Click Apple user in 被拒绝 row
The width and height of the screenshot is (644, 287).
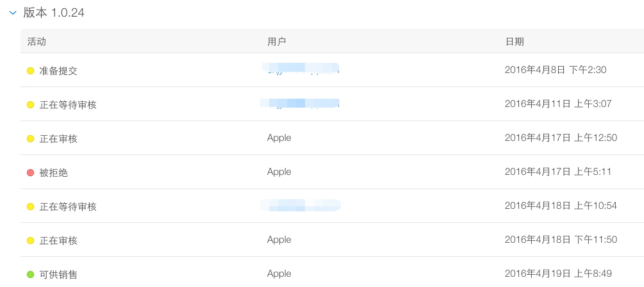279,172
